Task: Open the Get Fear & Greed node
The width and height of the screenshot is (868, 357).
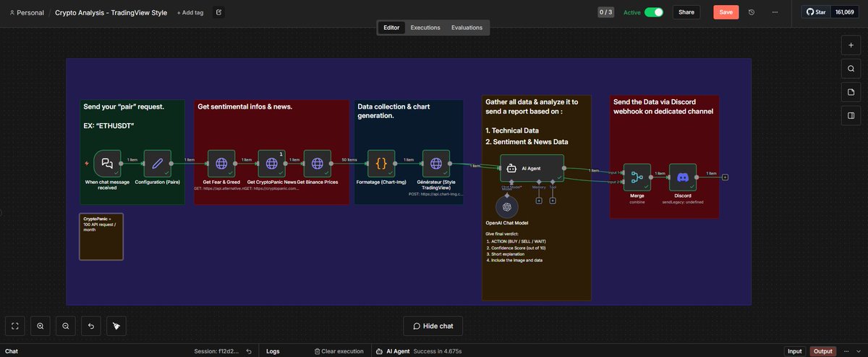Action: coord(221,163)
